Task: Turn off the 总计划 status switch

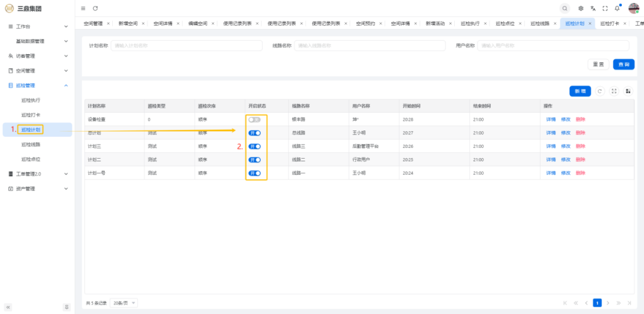Action: click(x=255, y=133)
